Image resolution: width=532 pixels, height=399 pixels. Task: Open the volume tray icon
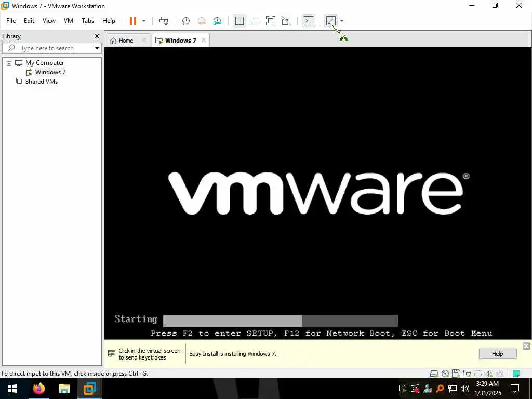[465, 389]
